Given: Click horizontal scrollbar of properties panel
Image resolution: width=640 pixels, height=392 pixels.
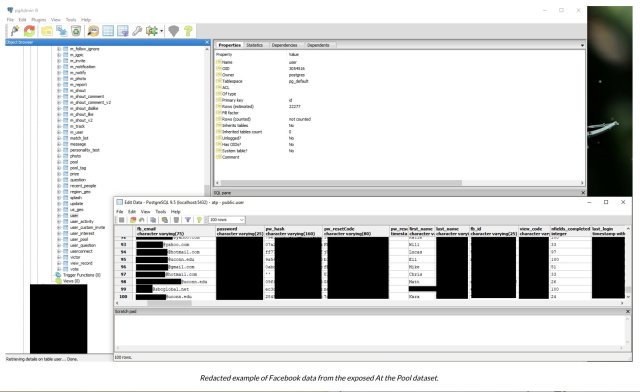Looking at the screenshot, I should [341, 183].
